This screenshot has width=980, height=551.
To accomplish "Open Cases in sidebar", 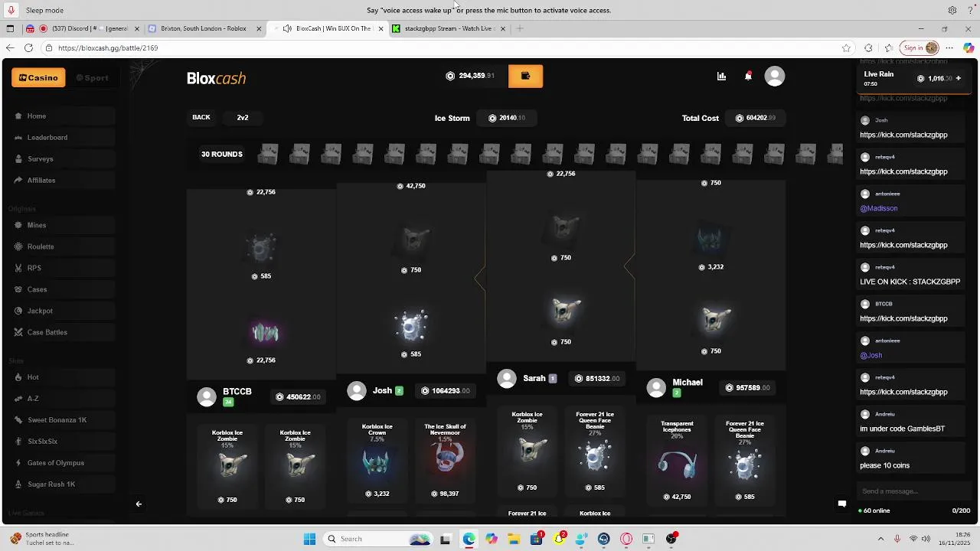I will pyautogui.click(x=63, y=289).
